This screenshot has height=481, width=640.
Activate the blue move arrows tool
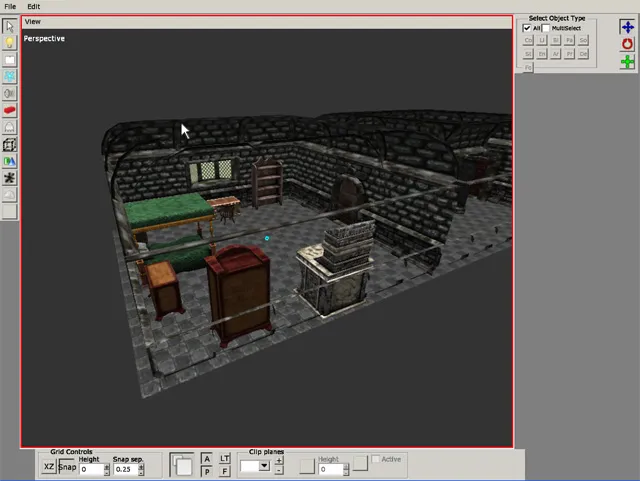(x=627, y=27)
